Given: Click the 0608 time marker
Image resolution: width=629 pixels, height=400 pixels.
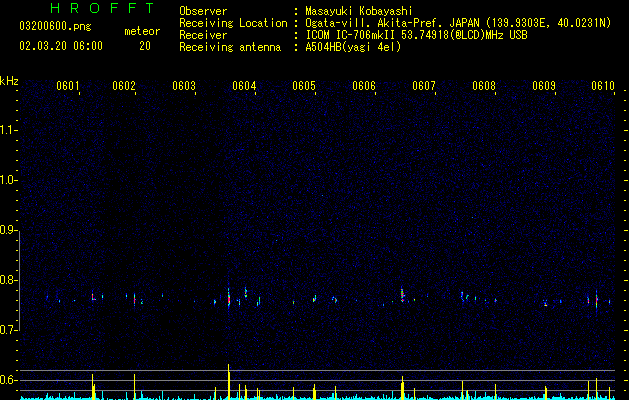Looking at the screenshot, I should tap(484, 86).
